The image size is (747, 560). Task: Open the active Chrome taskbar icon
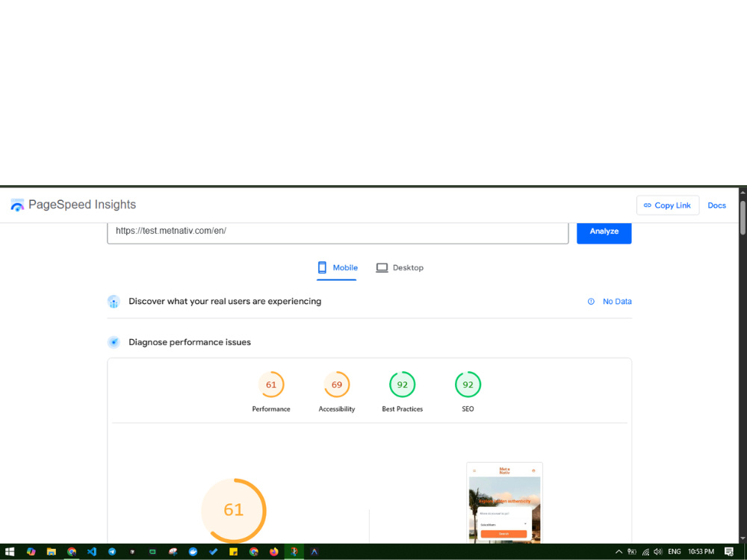pyautogui.click(x=72, y=552)
